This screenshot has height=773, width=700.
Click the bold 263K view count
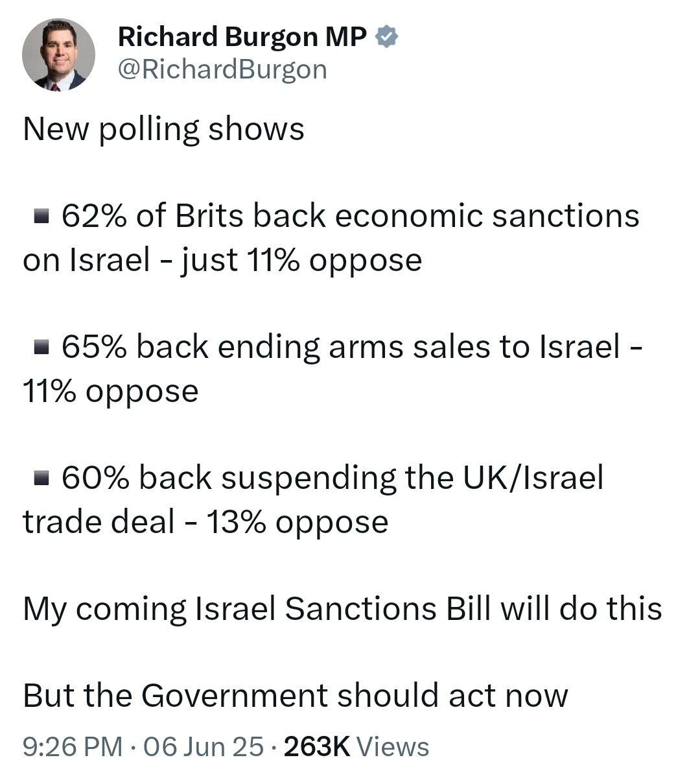[x=317, y=746]
